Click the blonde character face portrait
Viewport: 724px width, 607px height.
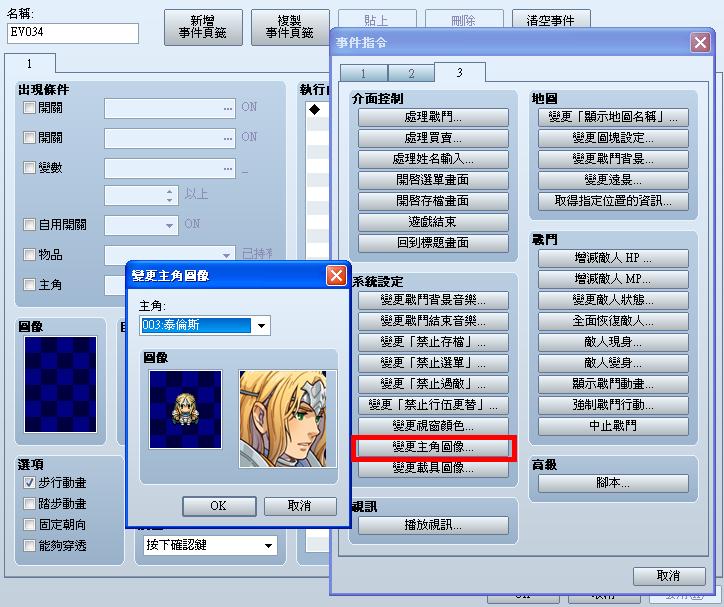(288, 419)
